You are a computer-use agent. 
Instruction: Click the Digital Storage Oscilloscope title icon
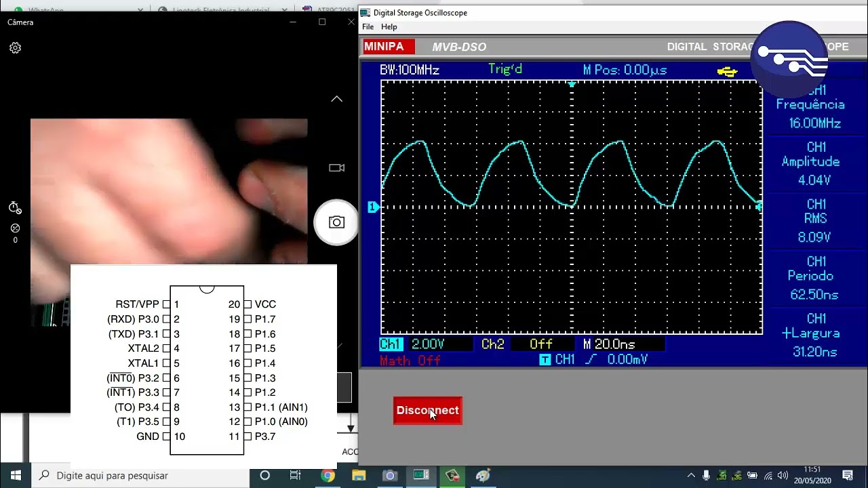click(366, 13)
